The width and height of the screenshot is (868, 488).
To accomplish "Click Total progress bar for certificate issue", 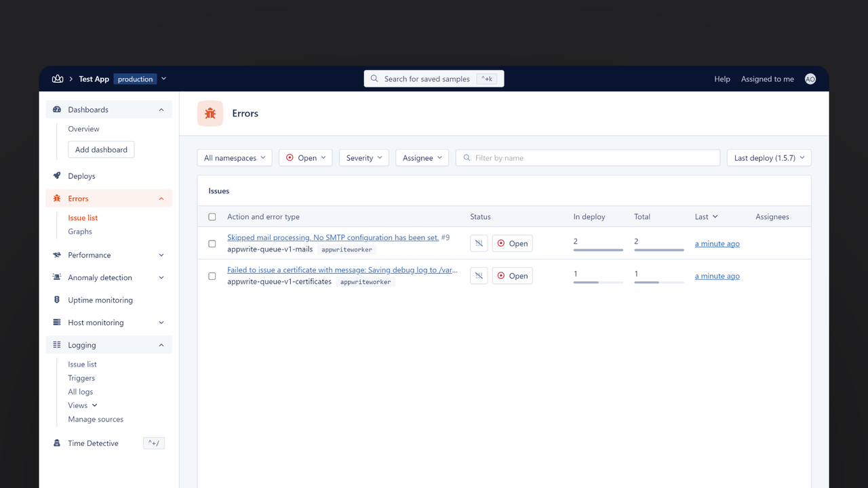I will pyautogui.click(x=659, y=283).
